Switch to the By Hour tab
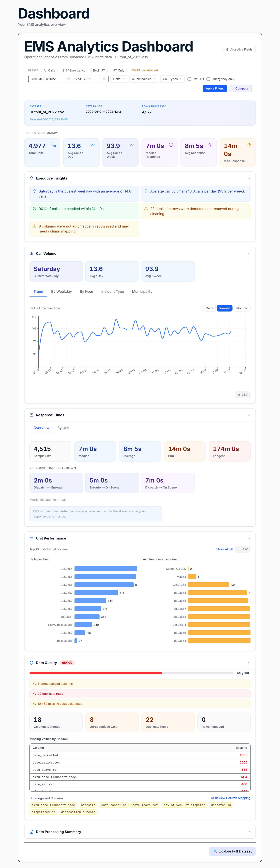The height and width of the screenshot is (868, 280). click(x=87, y=292)
